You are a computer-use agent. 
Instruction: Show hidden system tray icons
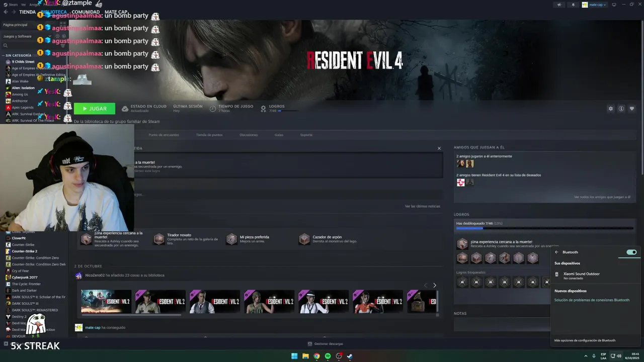pos(586,356)
